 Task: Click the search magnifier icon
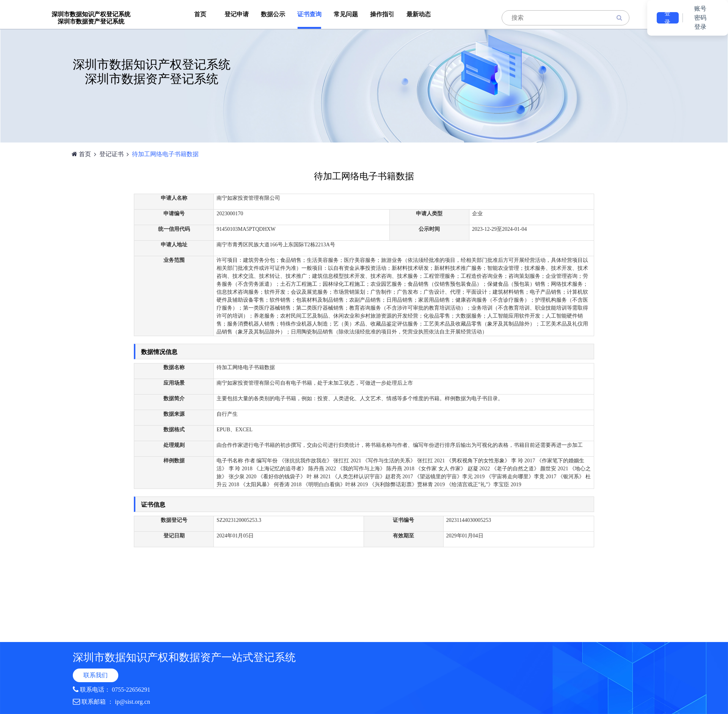pyautogui.click(x=619, y=18)
